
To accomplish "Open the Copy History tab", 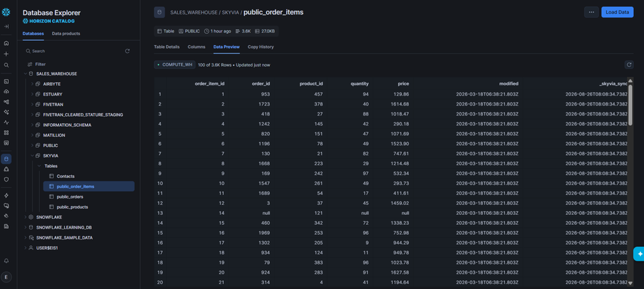I will (x=260, y=46).
